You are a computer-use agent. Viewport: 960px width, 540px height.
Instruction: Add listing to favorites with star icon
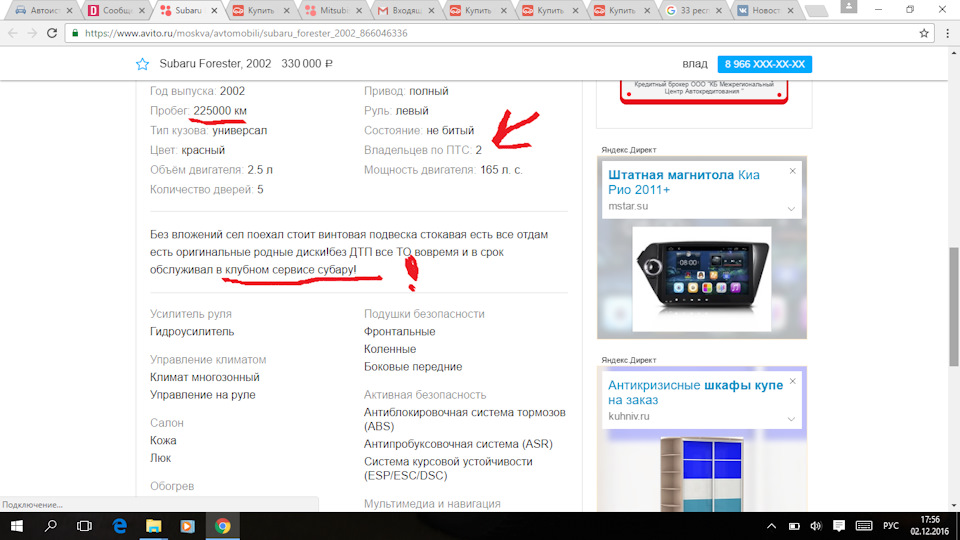(x=142, y=64)
